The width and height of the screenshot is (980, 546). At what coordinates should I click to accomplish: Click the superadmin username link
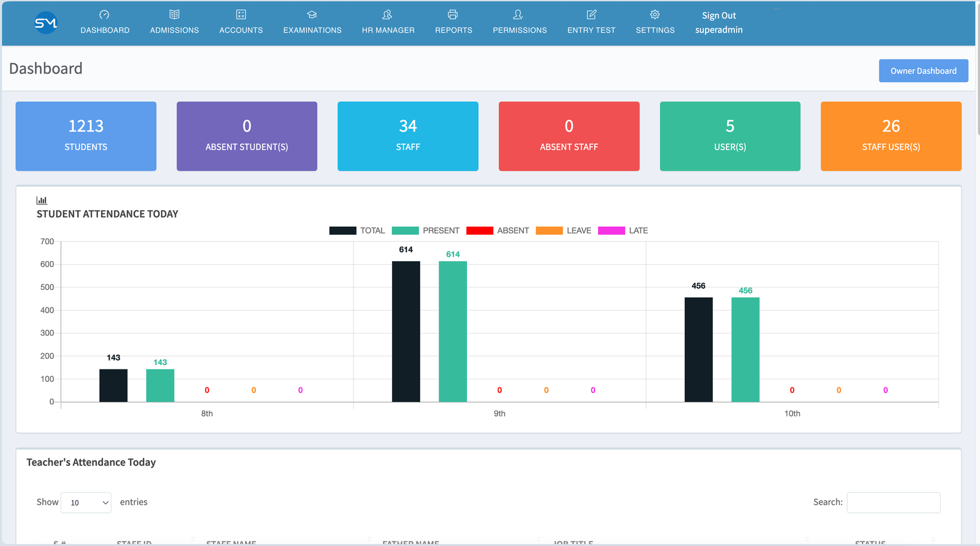pos(719,30)
